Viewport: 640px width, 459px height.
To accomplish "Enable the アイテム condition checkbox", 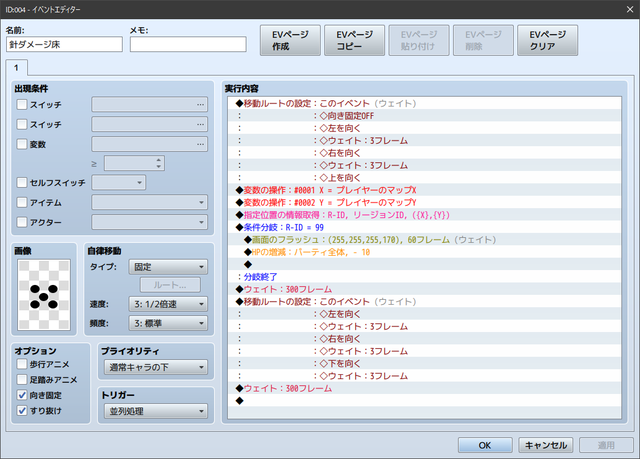I will click(22, 202).
